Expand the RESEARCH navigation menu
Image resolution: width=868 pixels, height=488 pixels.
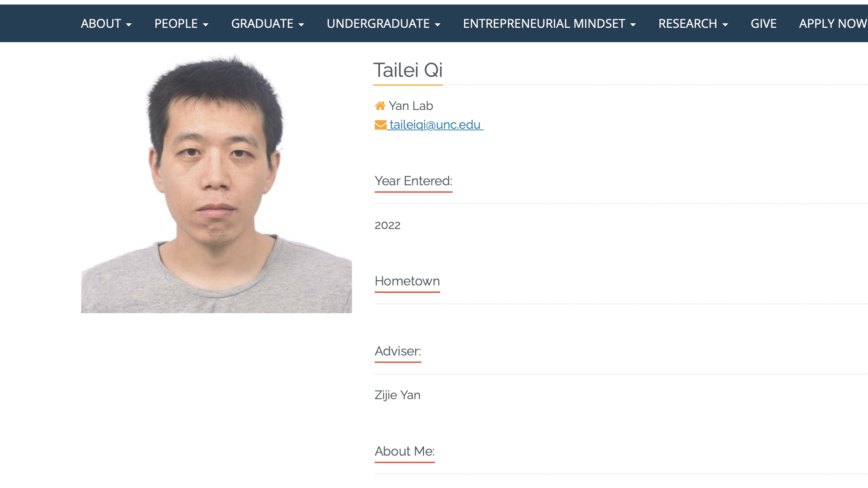[693, 24]
